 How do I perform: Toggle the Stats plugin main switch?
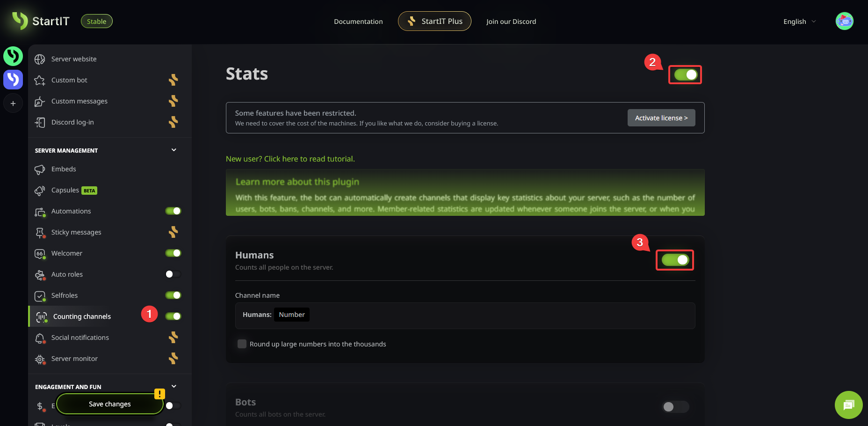[685, 75]
